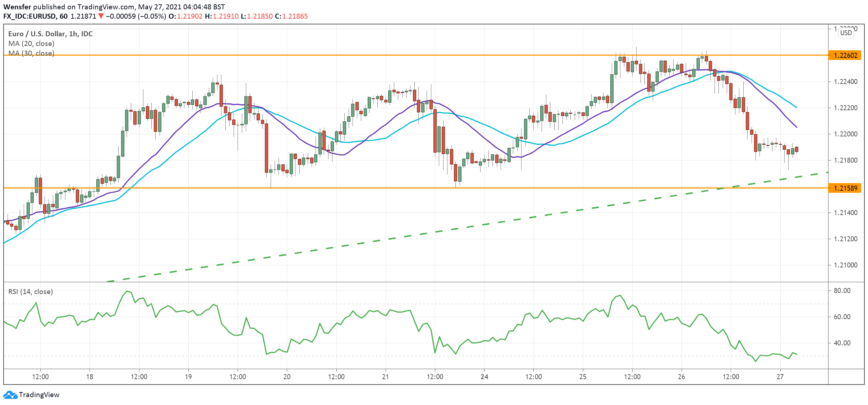Click the red down-arrow price change indicator
The width and height of the screenshot is (868, 405).
(x=101, y=16)
